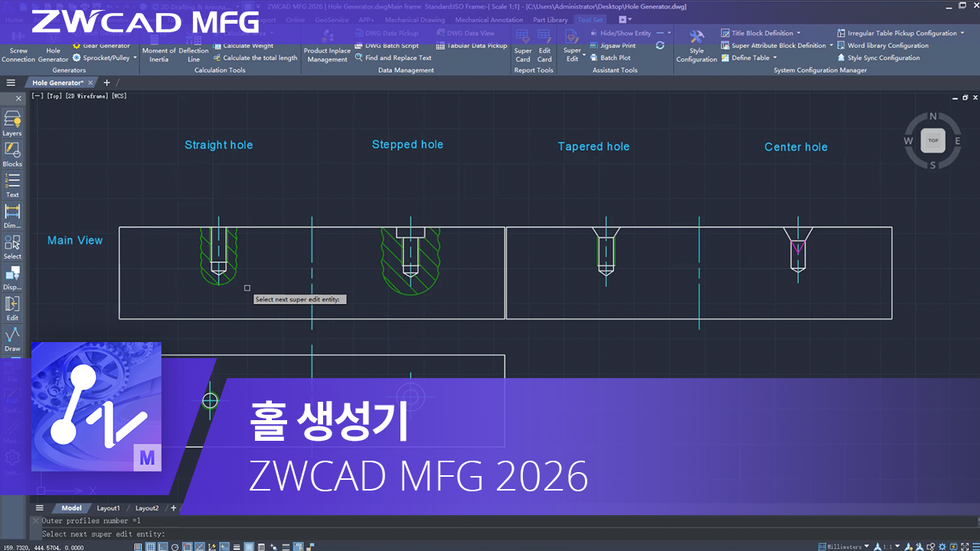Image resolution: width=980 pixels, height=551 pixels.
Task: Add a new layout tab
Action: (x=174, y=508)
